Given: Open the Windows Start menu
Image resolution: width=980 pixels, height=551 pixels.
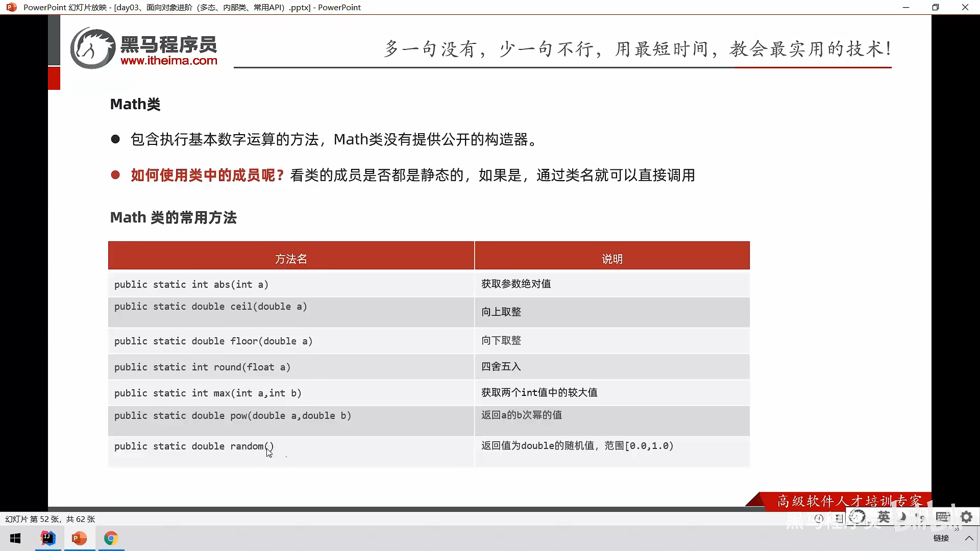Looking at the screenshot, I should click(15, 538).
